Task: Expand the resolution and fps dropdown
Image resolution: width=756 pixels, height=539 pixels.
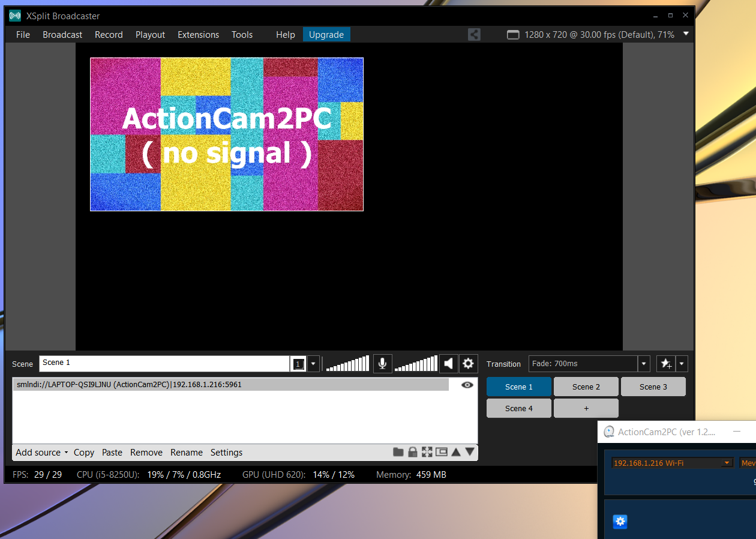Action: (686, 34)
